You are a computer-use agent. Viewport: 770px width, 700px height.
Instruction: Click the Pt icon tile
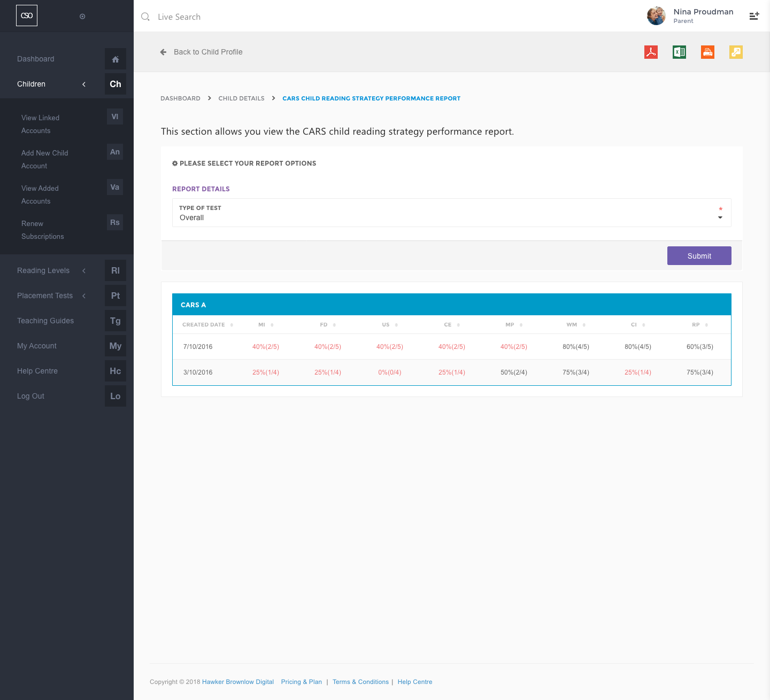tap(115, 295)
